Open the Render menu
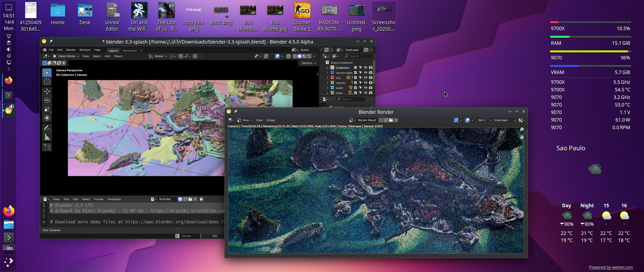The width and height of the screenshot is (644, 272). click(x=71, y=50)
